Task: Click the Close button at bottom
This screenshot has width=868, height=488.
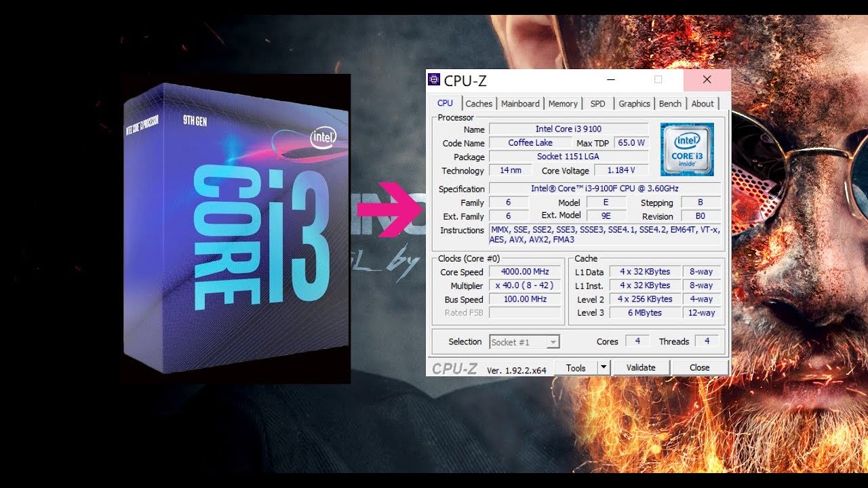Action: (699, 367)
